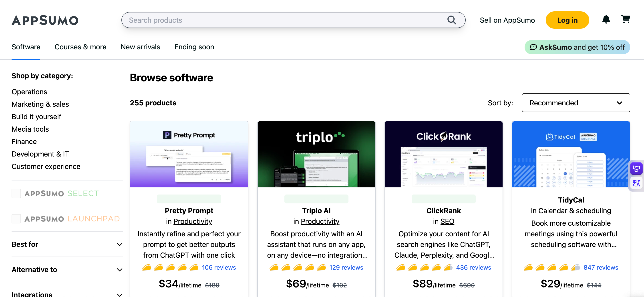
Task: Click the star rating under ClickRank
Action: (425, 267)
